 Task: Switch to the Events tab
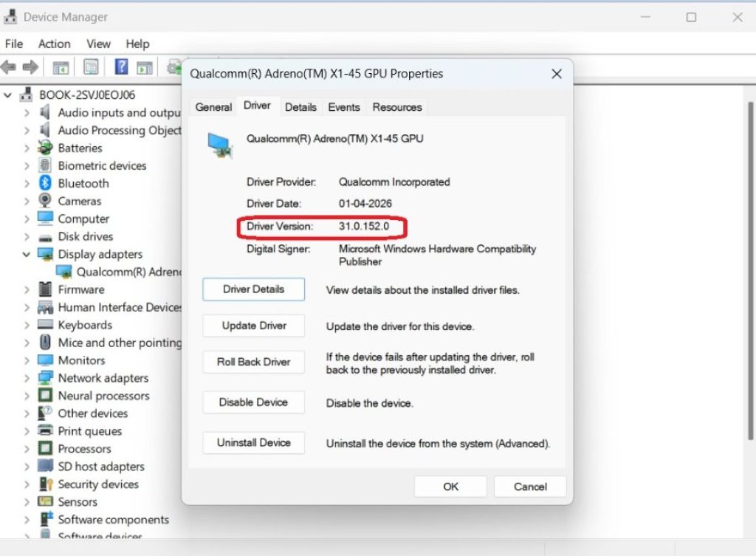[344, 107]
